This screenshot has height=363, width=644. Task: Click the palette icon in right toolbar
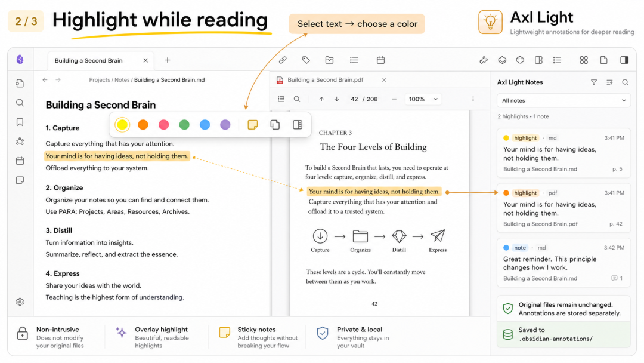(521, 60)
